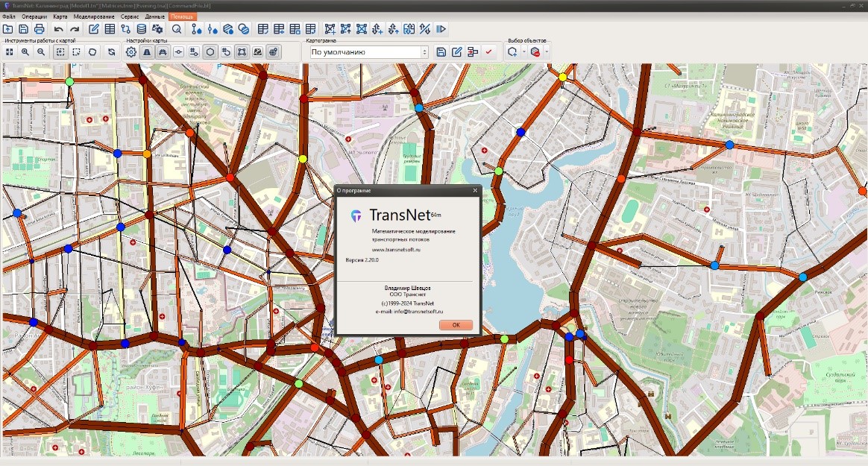Close the О программе dialog
This screenshot has width=868, height=466.
tap(475, 190)
